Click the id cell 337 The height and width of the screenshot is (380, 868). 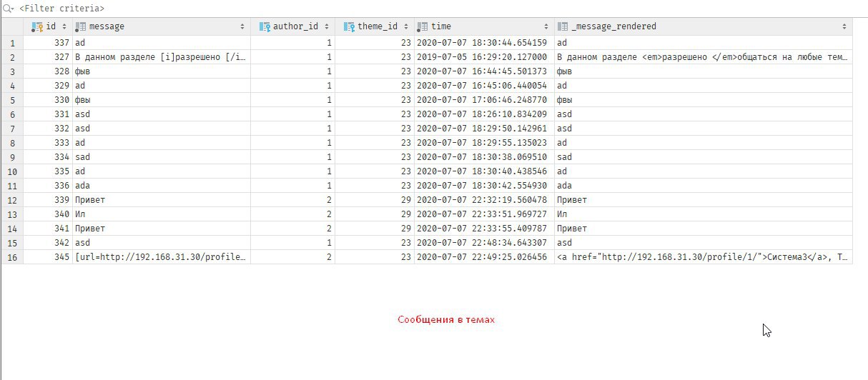click(x=48, y=43)
